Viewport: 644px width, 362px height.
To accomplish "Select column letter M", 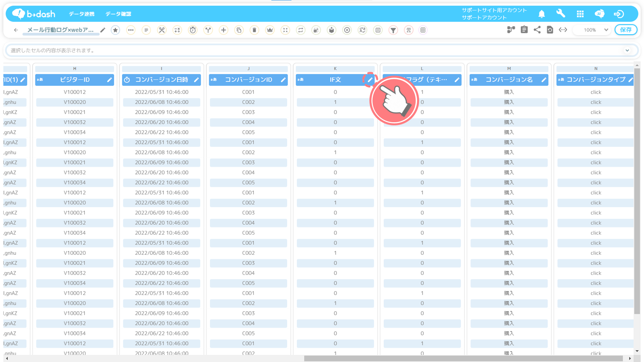I will 509,68.
